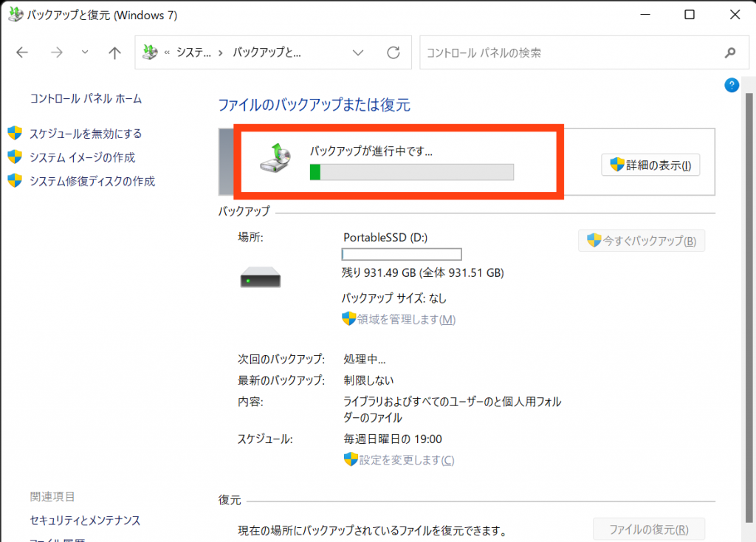Open 領域を管理します link

click(406, 320)
